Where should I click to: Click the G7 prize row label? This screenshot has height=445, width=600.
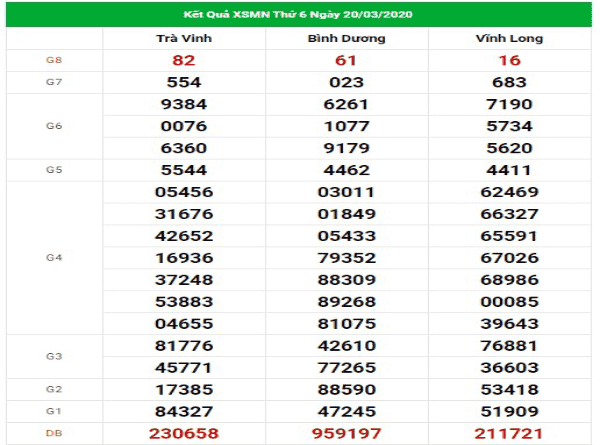click(x=54, y=81)
